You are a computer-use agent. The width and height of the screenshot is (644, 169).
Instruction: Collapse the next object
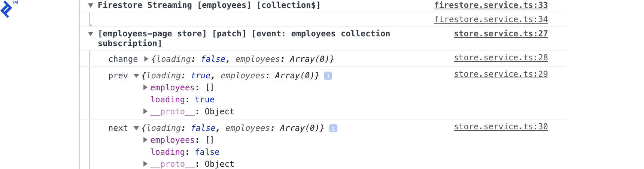(x=136, y=128)
